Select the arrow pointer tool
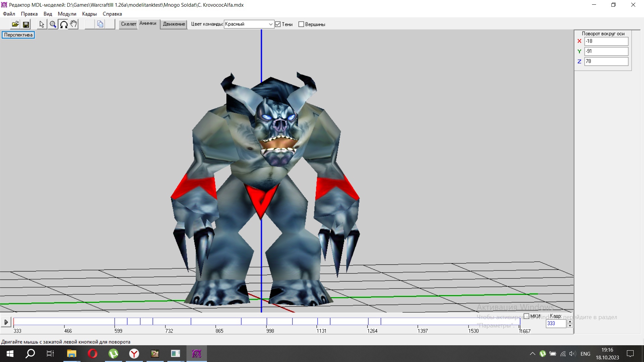This screenshot has height=362, width=644. (x=42, y=24)
